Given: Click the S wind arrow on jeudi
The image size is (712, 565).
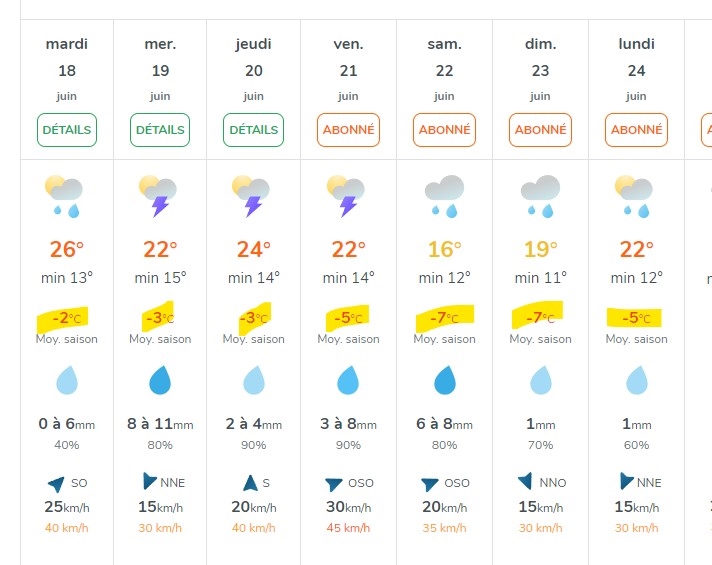Looking at the screenshot, I should click(x=250, y=483).
